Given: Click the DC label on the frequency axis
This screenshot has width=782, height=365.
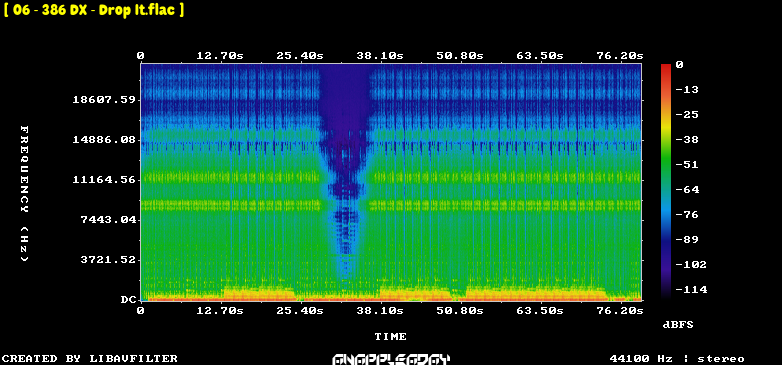Looking at the screenshot, I should [128, 300].
